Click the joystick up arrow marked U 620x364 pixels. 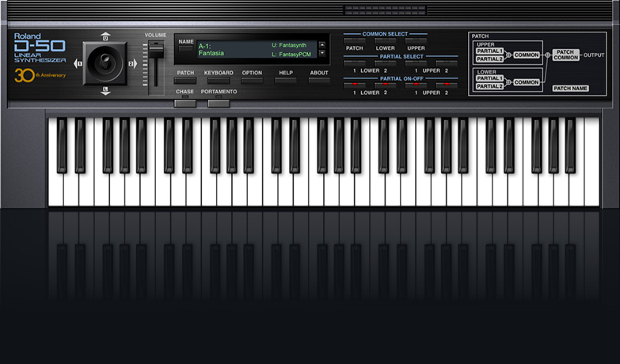coord(105,36)
